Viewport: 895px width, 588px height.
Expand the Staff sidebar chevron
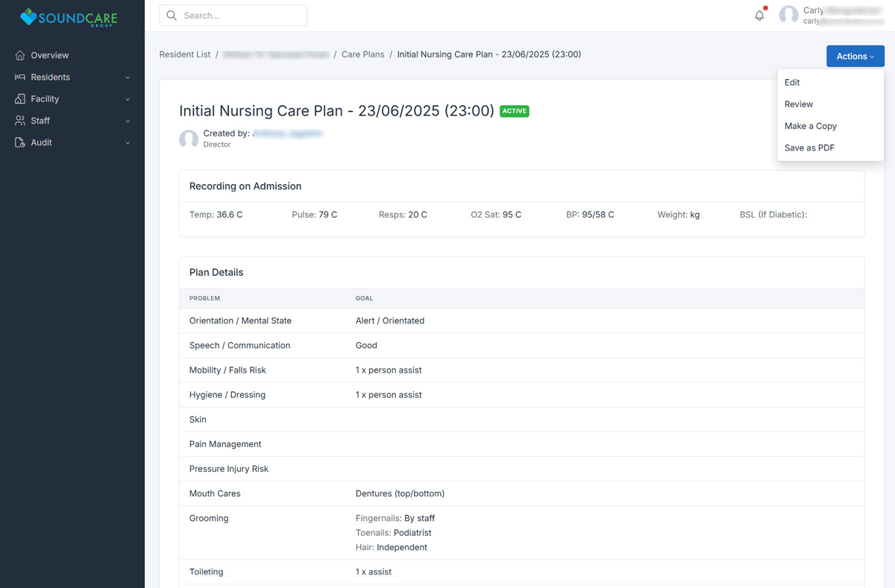(x=128, y=121)
